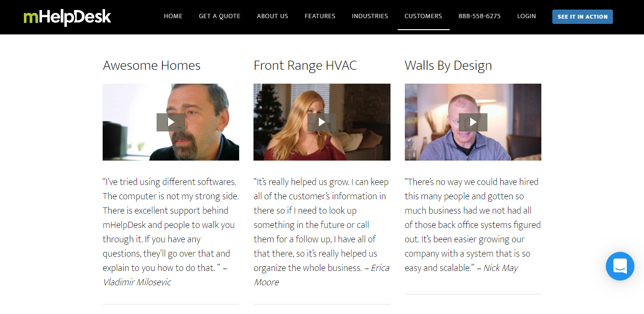Viewport: 644px width, 314px height.
Task: Play the Walls By Design video
Action: (473, 122)
